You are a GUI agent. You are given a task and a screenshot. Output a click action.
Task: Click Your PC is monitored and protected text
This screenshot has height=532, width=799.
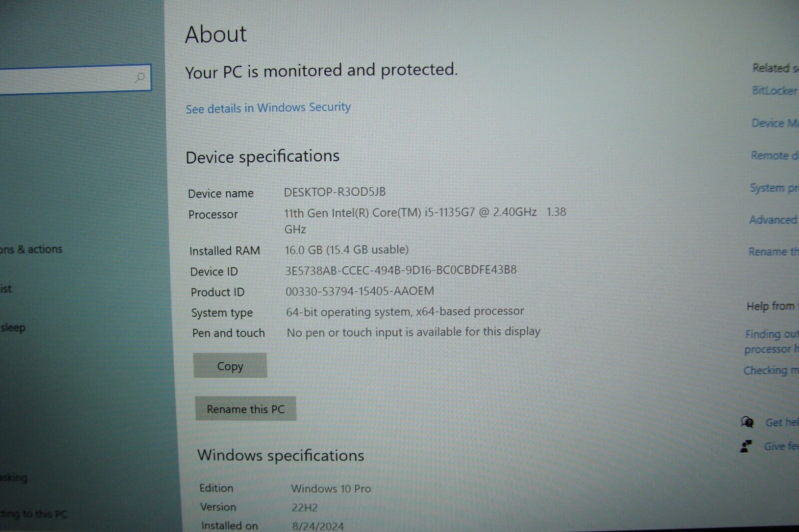point(321,71)
